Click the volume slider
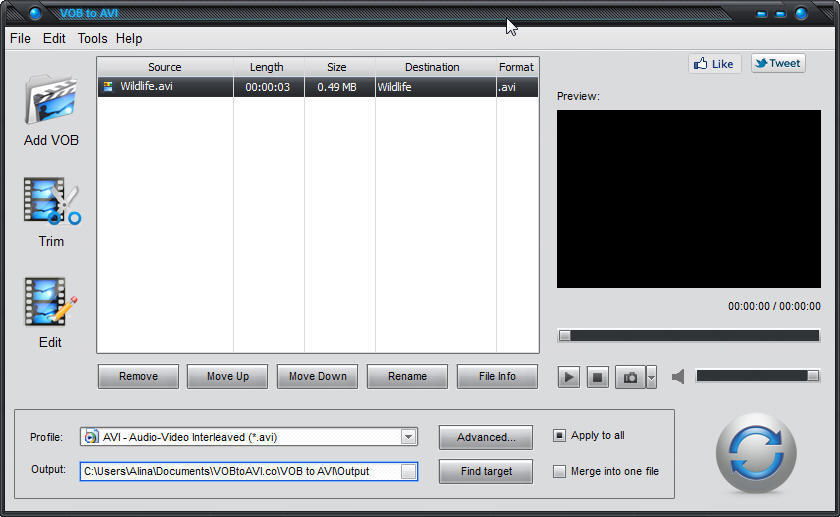This screenshot has height=517, width=840. [757, 376]
